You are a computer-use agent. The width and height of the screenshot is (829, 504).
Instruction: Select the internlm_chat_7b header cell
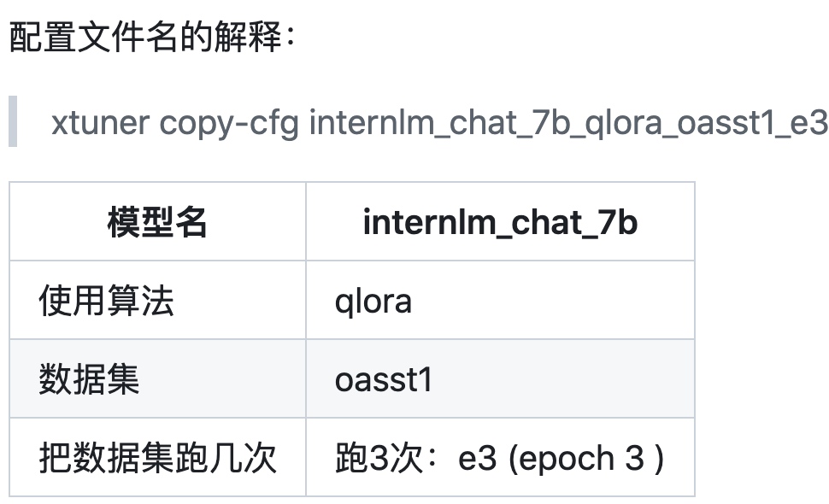pyautogui.click(x=500, y=221)
